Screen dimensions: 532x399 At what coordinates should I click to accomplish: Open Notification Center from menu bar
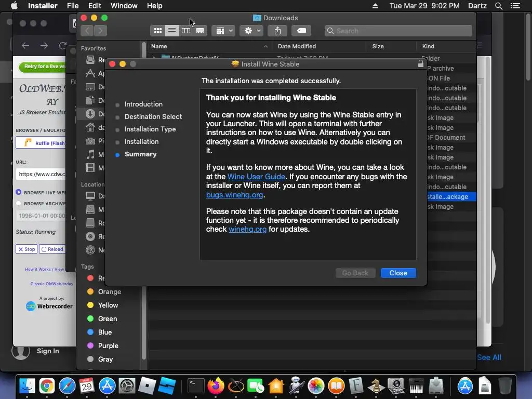(x=515, y=6)
